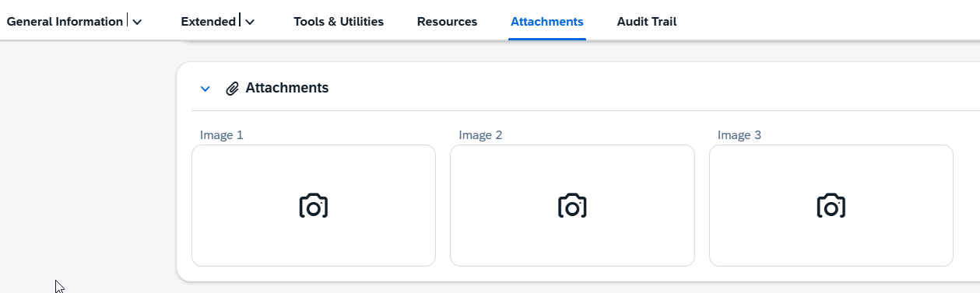Image resolution: width=980 pixels, height=293 pixels.
Task: Click the Attachments section heading text
Action: pos(287,88)
